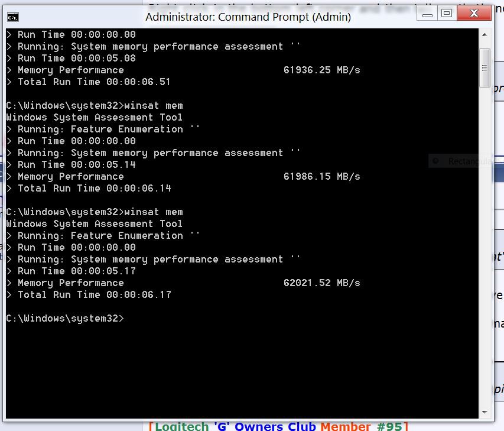Click 'Run Time 00:00:05.17' line

click(x=71, y=271)
